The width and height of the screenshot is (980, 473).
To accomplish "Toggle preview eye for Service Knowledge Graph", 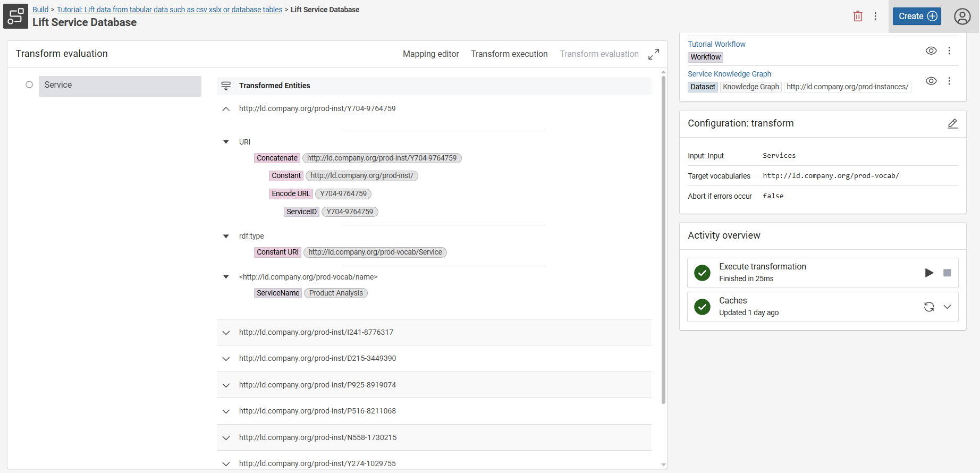I will [931, 81].
